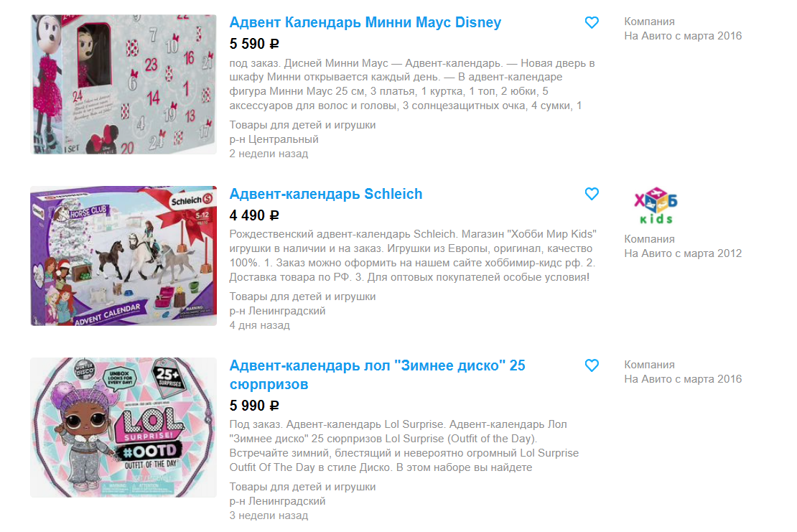Open the Хобби Kids seller logo

tap(656, 206)
